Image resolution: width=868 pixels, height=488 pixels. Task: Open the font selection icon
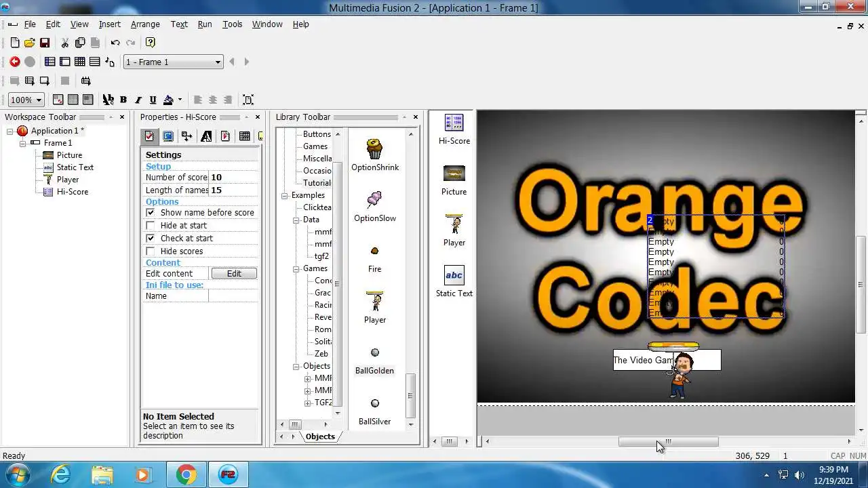108,100
